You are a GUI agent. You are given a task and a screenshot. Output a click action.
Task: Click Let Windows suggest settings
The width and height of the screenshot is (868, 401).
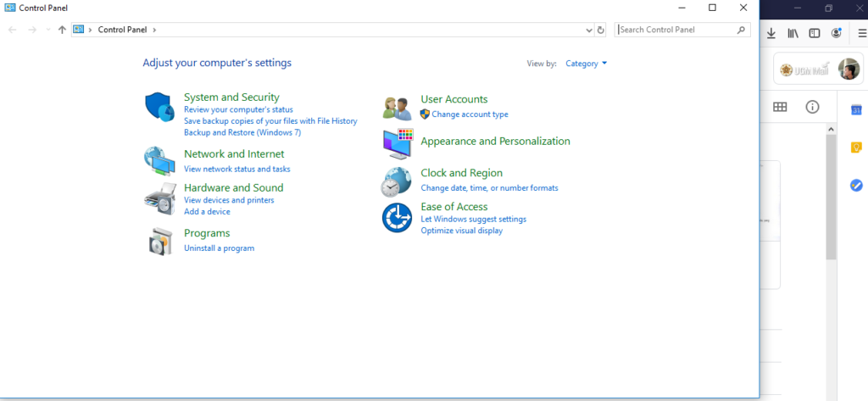click(473, 219)
